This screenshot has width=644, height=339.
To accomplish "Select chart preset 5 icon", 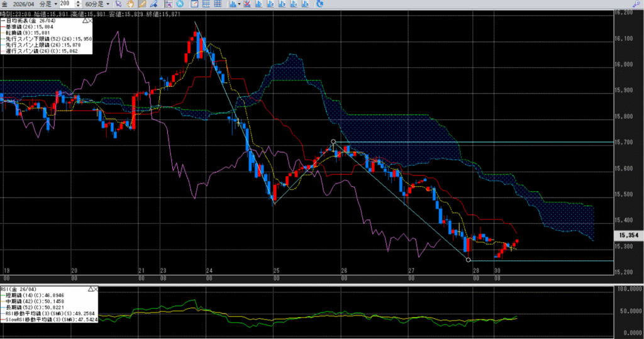I will point(306,4).
